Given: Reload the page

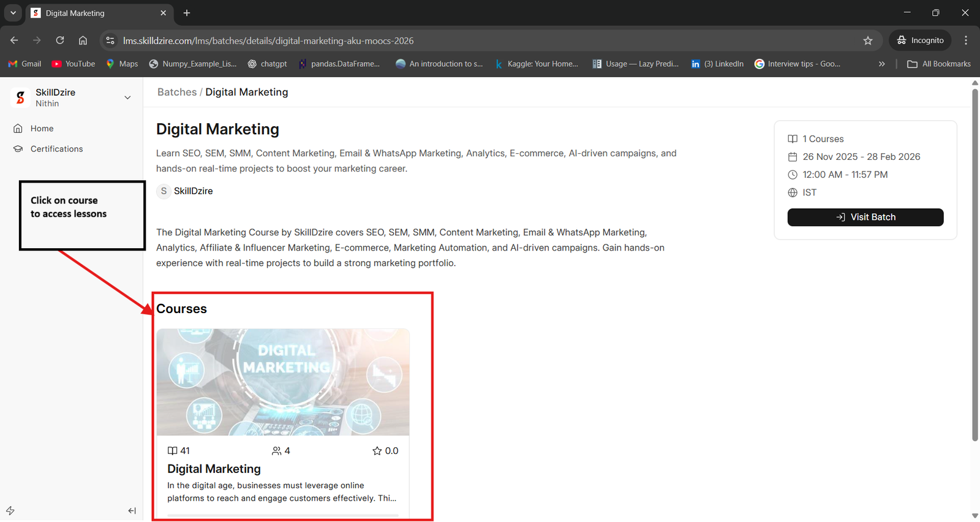Looking at the screenshot, I should (60, 40).
